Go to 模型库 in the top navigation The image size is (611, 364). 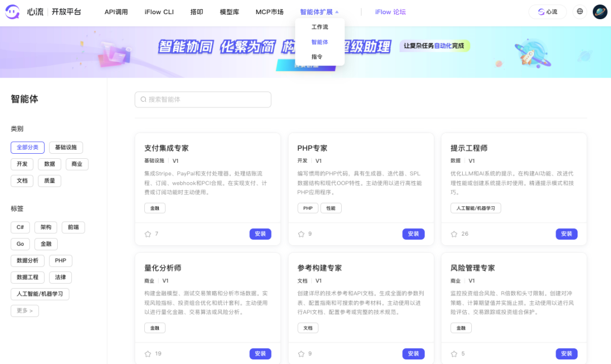pyautogui.click(x=229, y=12)
